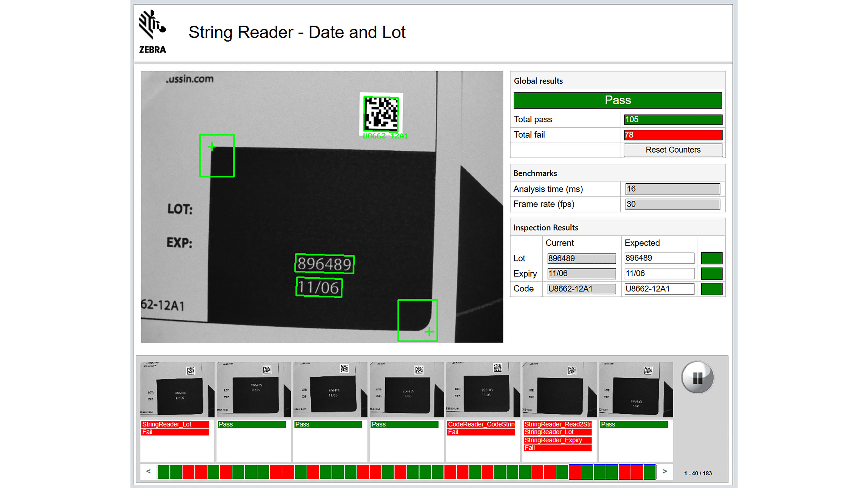Select a red square in the results timeline strip
Viewport: 868px width, 488px height.
point(189,472)
